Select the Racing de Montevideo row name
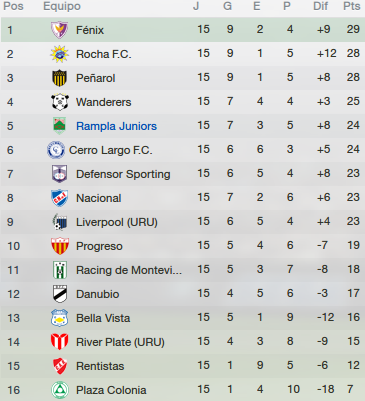 129,270
